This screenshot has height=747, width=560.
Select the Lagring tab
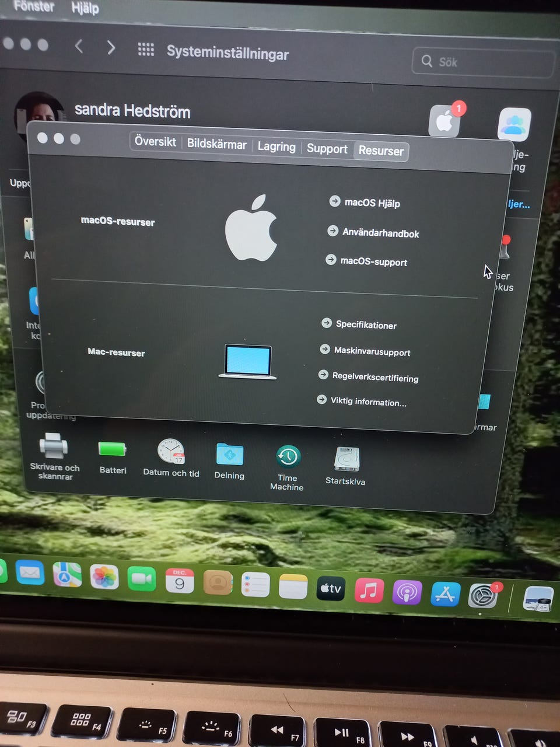(x=276, y=146)
